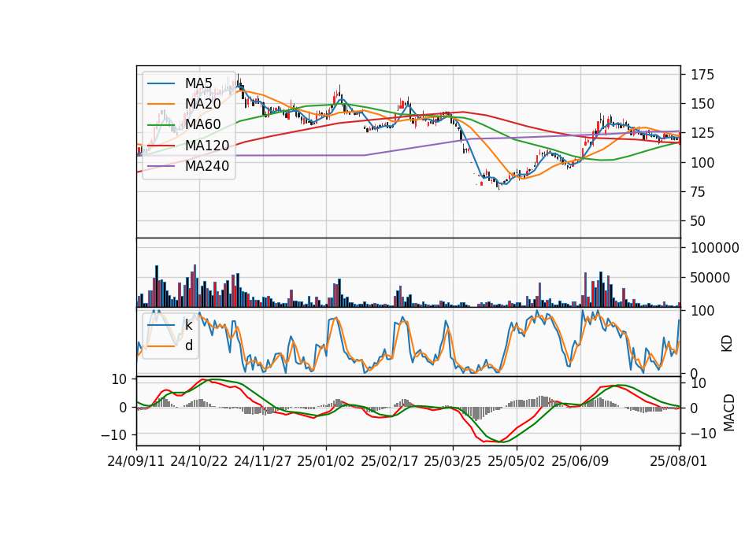The width and height of the screenshot is (756, 543).
Task: Click the 24/09/11 date label
Action: coord(136,461)
